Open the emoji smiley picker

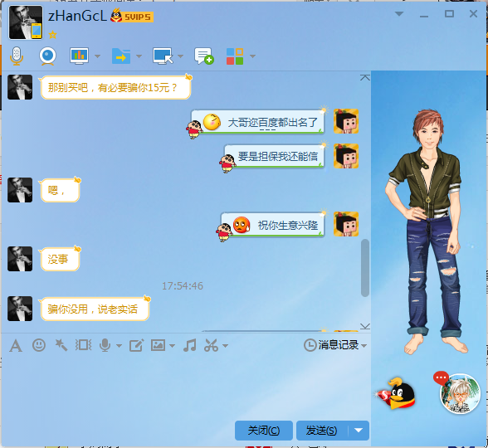[39, 345]
